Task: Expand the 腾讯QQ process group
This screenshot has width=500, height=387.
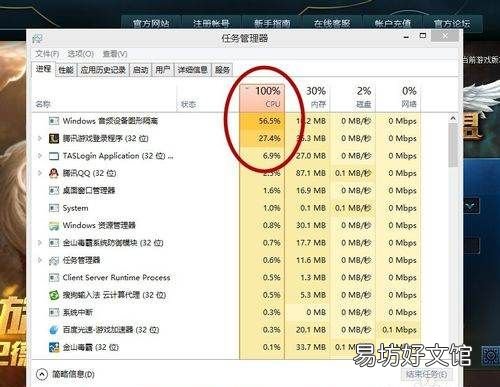Action: click(40, 173)
